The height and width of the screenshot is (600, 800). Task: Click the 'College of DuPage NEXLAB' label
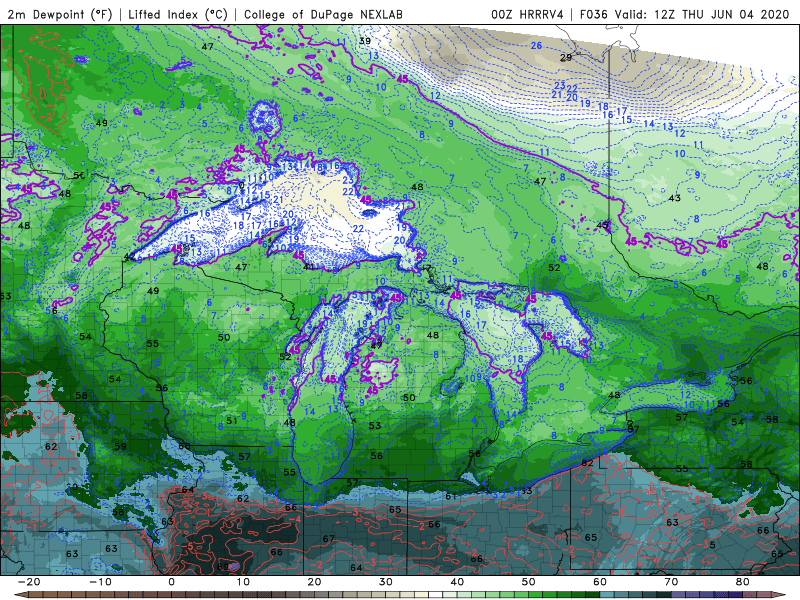pos(323,14)
